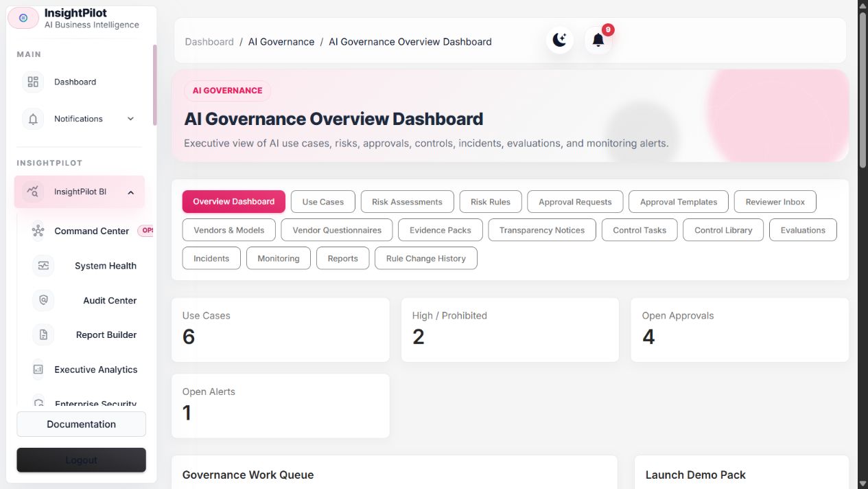
Task: View the Rule Change History tab
Action: pyautogui.click(x=426, y=258)
